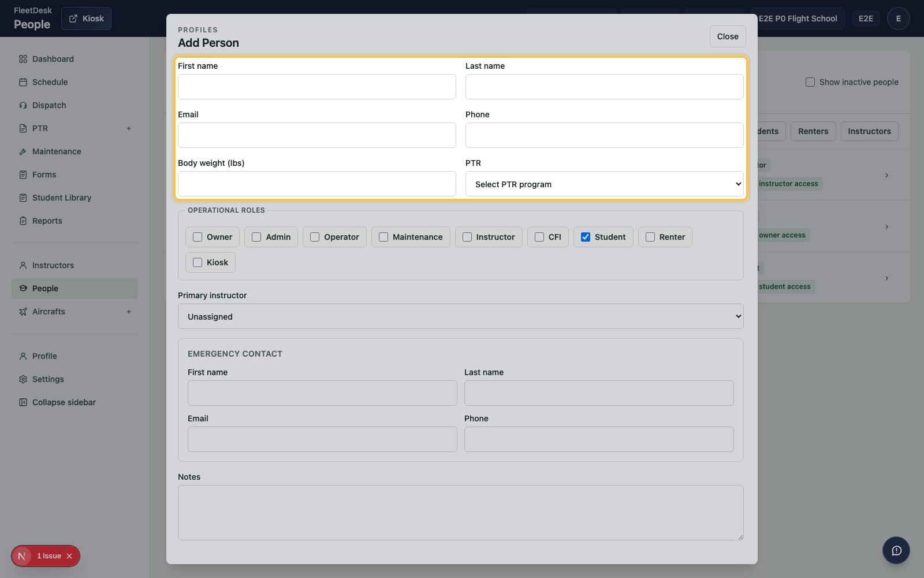Expand Aircrafts submenu with plus icon

(129, 312)
